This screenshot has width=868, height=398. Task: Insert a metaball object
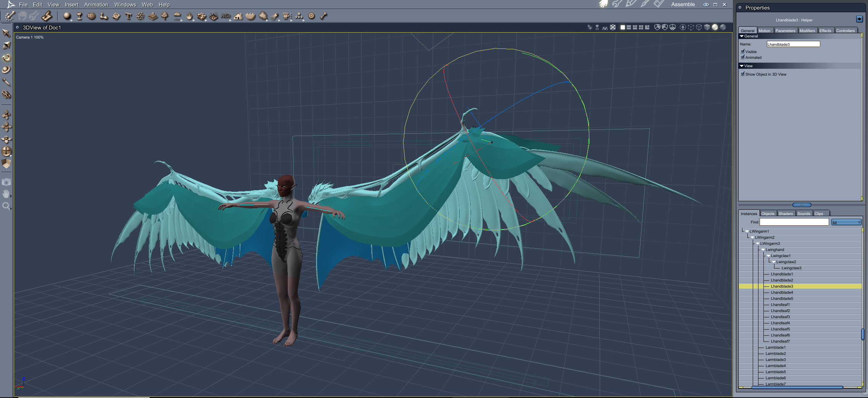tap(103, 16)
